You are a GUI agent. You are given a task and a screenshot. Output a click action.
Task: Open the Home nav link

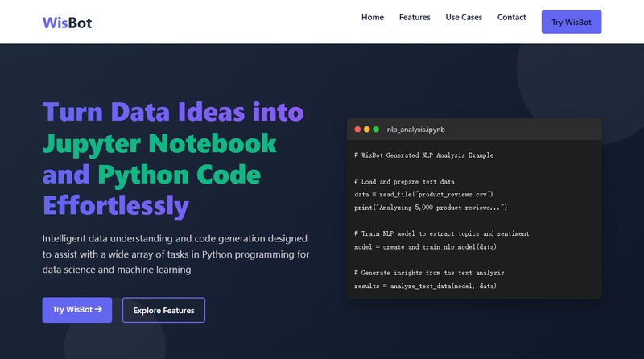(373, 17)
